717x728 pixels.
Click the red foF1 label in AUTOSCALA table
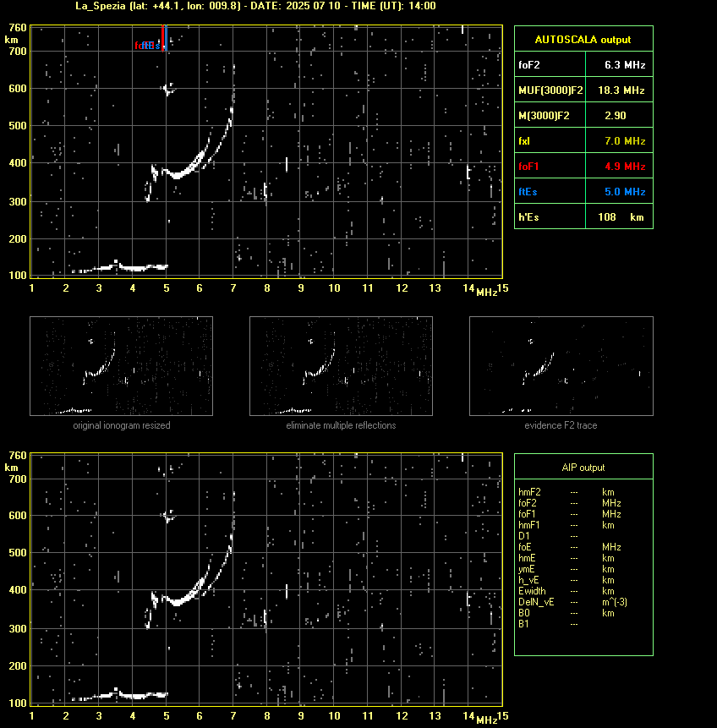[x=528, y=167]
